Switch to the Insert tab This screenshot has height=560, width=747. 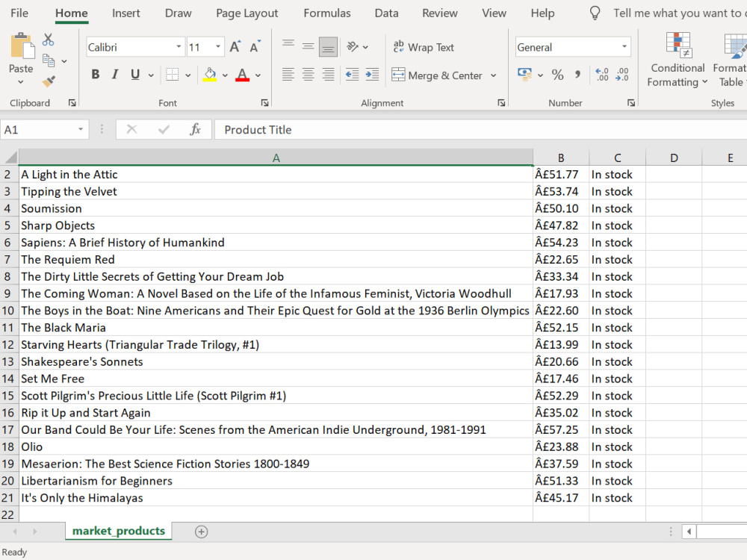(x=125, y=13)
